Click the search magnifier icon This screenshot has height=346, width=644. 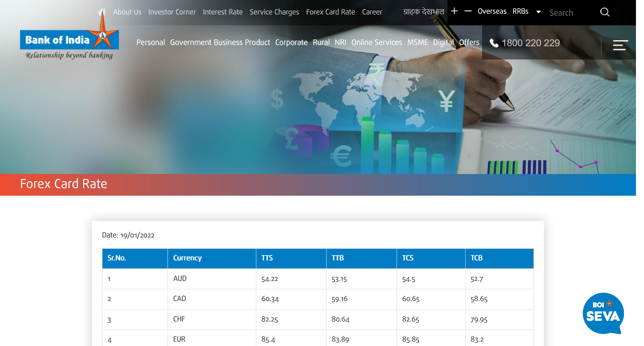click(x=605, y=12)
